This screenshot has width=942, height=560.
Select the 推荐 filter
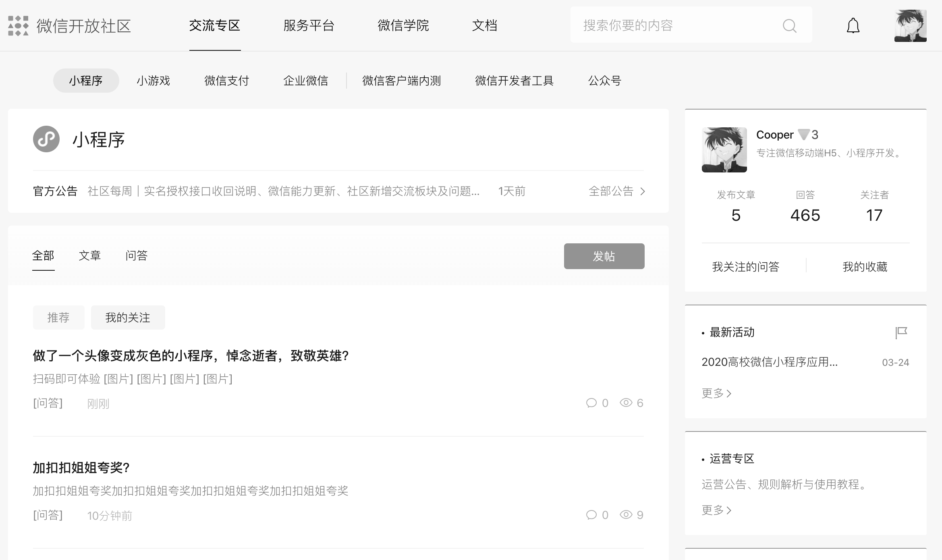pos(59,317)
